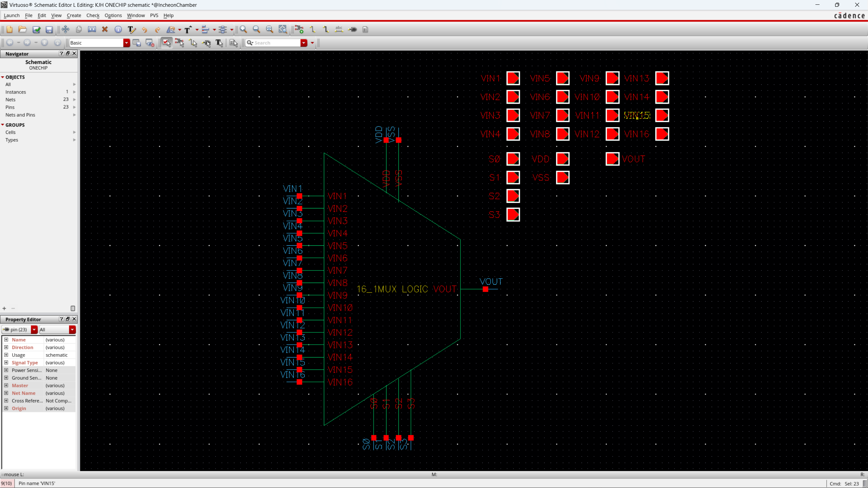Expand the Name property row
Screen dimensions: 868x488
point(6,340)
